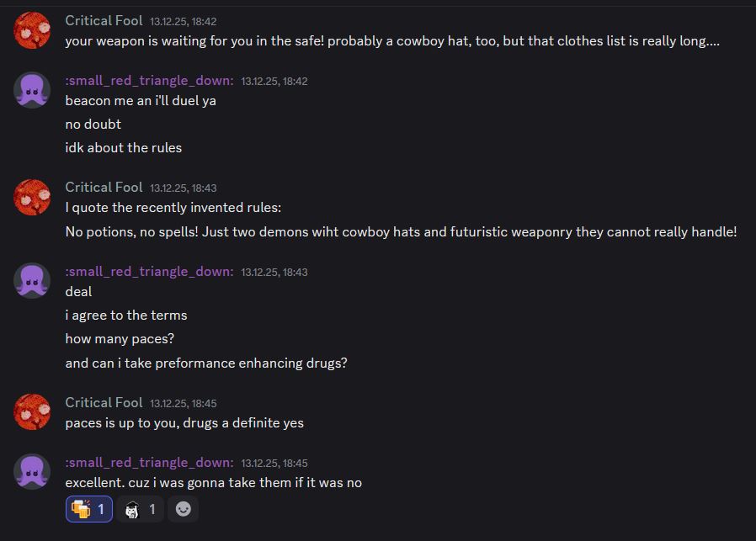Click the "no doubt" message
The width and height of the screenshot is (756, 541).
(93, 124)
